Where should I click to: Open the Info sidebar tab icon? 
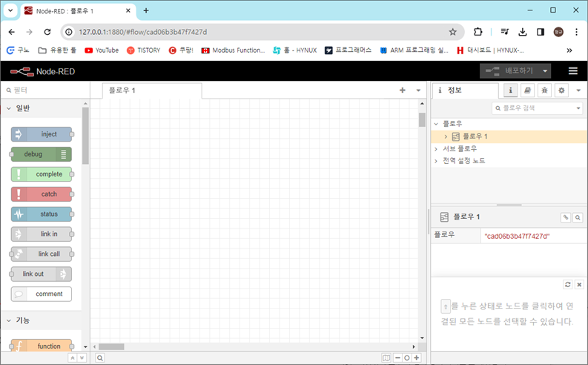tap(510, 91)
